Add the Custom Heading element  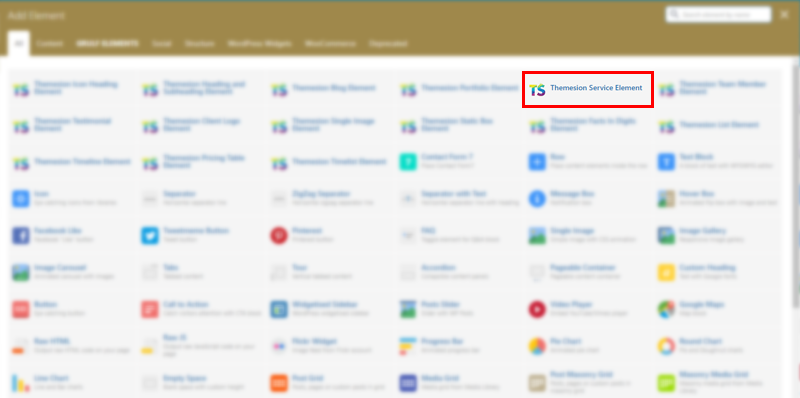pos(717,272)
